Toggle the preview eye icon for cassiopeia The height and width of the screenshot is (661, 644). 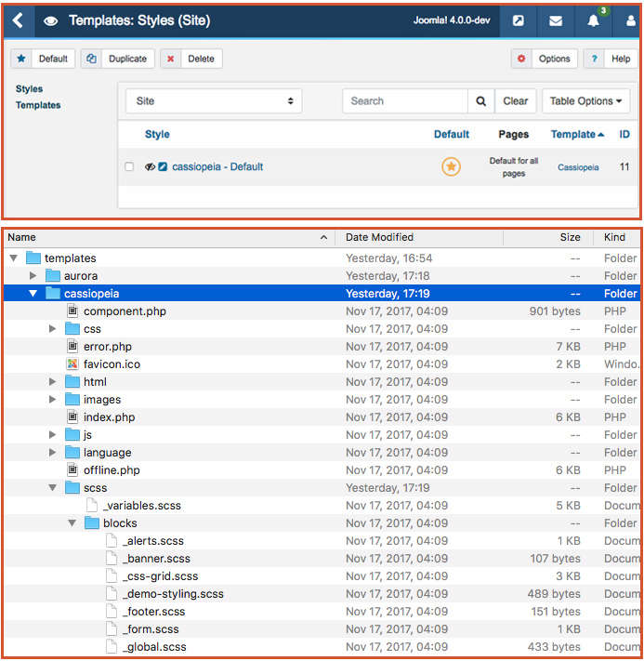pos(150,167)
